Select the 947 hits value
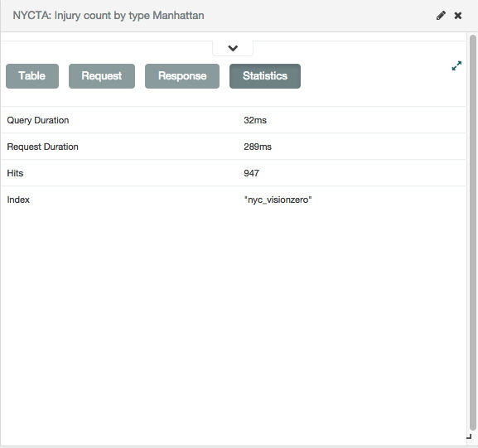Screen dimensions: 478x448 coord(251,173)
